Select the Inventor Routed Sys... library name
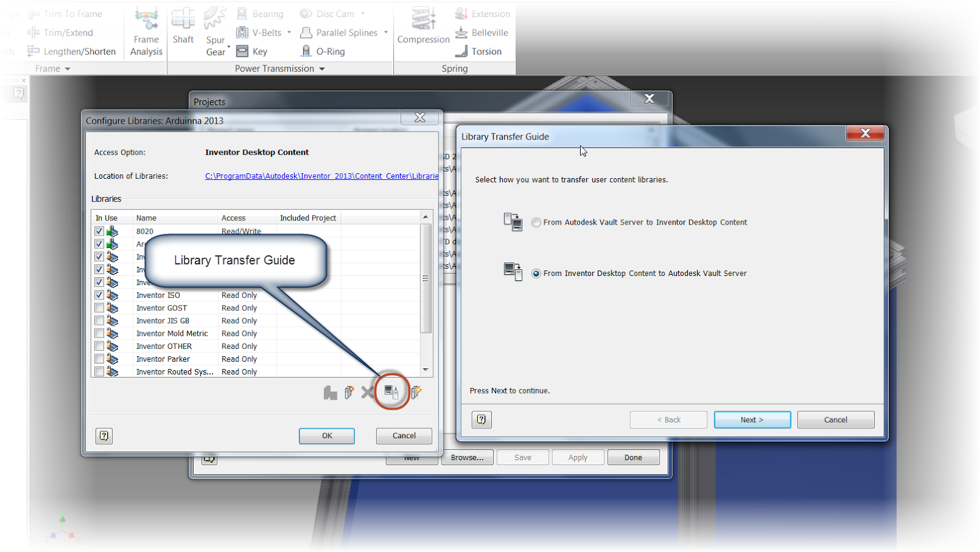Viewport: 980px width, 552px height. [175, 372]
